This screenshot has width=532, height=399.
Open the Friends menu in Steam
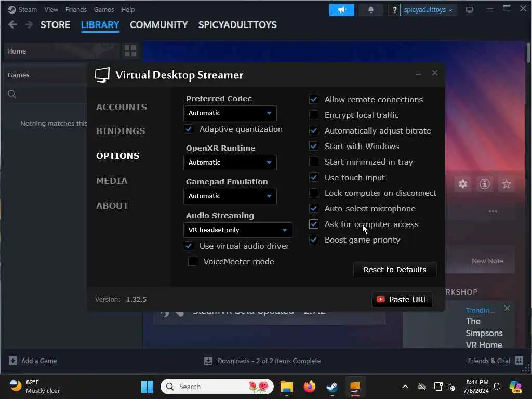pos(76,9)
